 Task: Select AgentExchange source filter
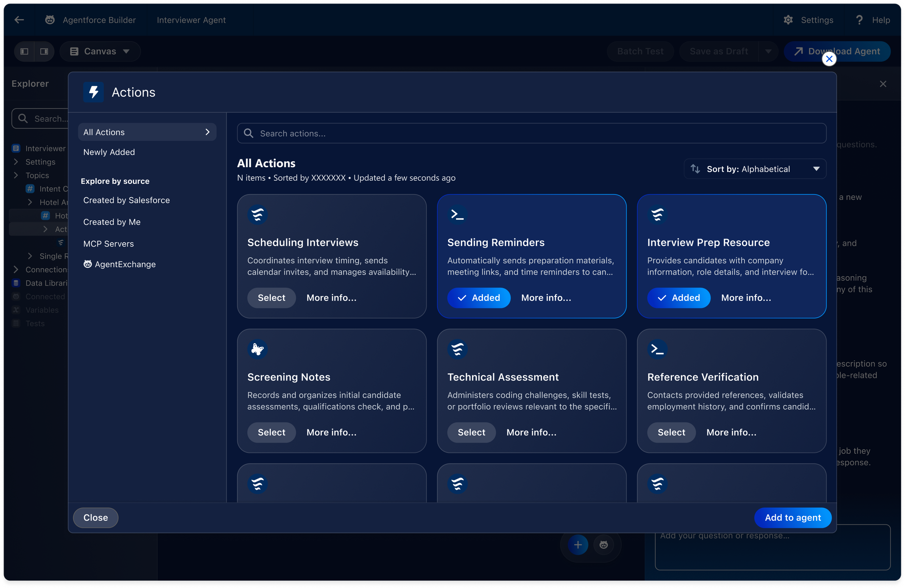pos(120,264)
